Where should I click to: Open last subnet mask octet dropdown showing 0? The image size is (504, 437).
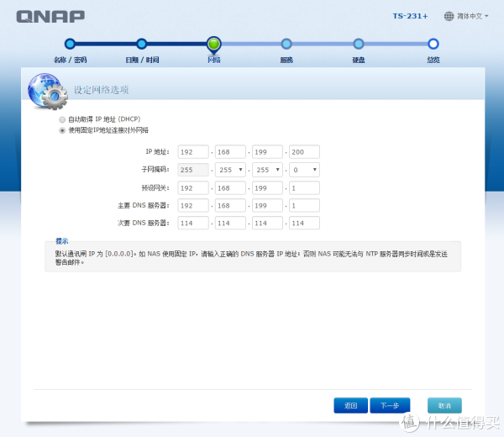pos(303,170)
